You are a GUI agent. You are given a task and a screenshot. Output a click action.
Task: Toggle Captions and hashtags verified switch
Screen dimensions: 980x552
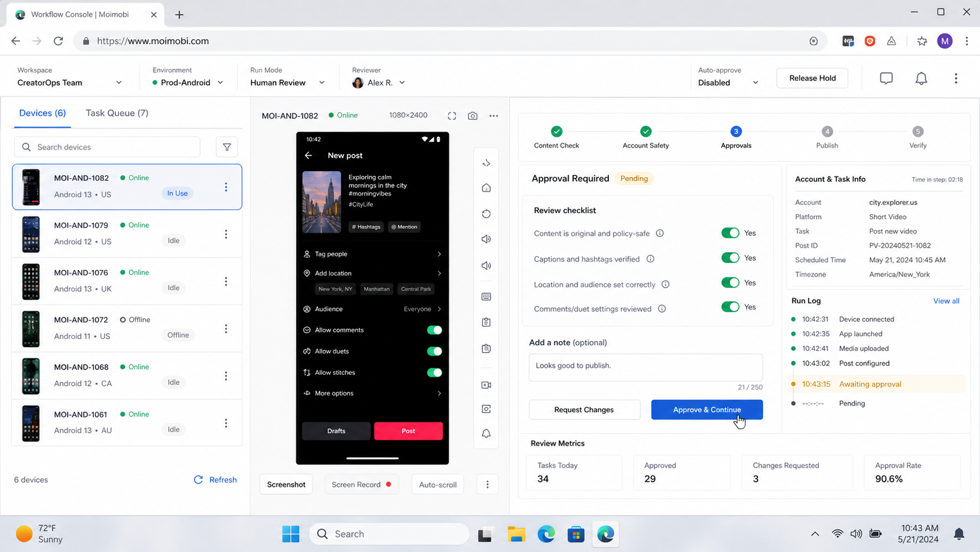(x=730, y=258)
